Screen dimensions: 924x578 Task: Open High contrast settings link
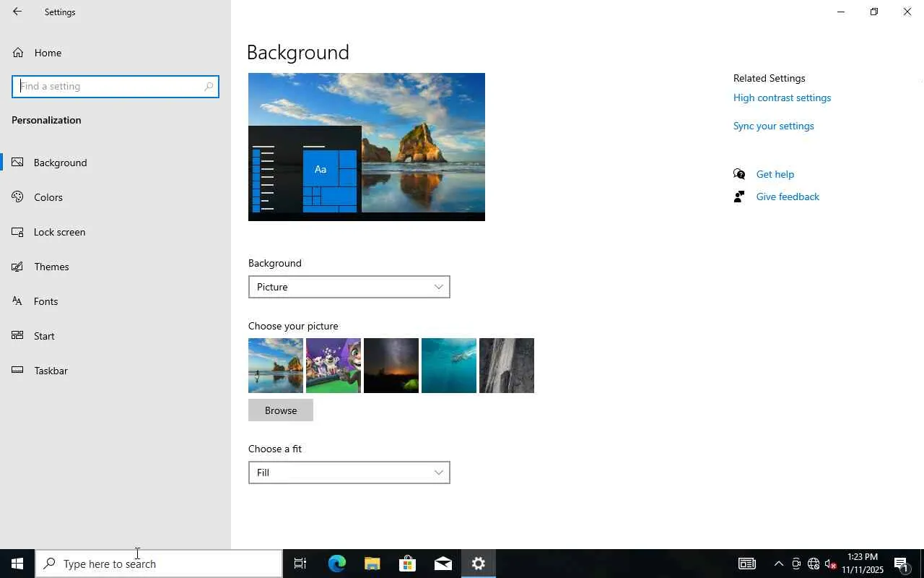pyautogui.click(x=782, y=98)
